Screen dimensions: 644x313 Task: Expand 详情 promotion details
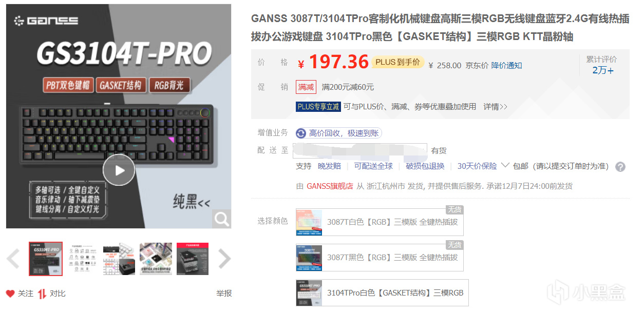click(x=495, y=107)
